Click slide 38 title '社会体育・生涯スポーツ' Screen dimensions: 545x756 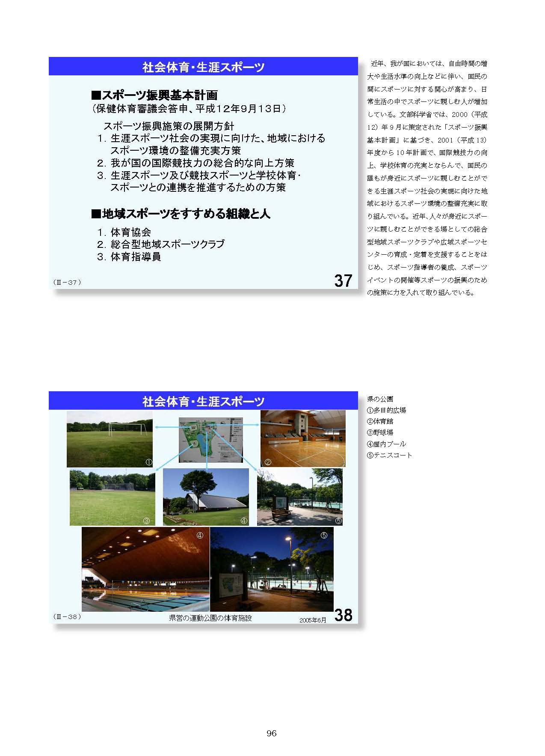click(x=203, y=401)
